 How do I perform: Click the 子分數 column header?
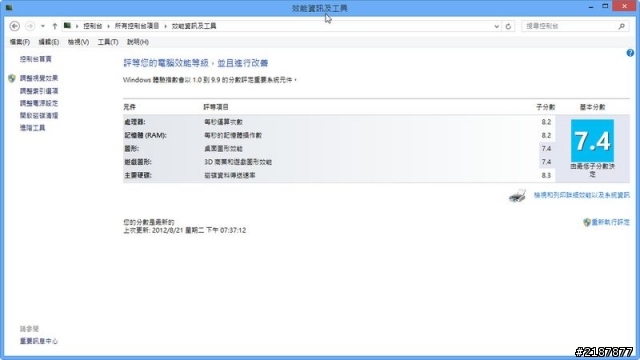pos(545,107)
